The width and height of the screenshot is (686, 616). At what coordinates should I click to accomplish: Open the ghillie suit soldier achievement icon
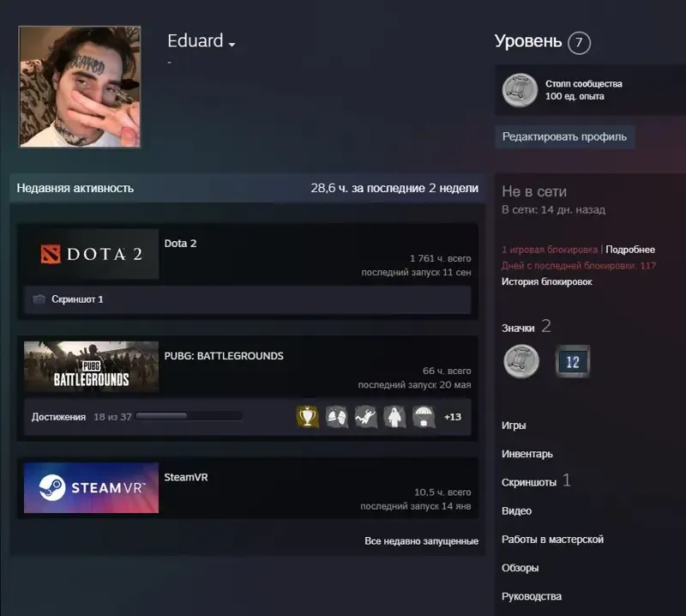(x=394, y=416)
